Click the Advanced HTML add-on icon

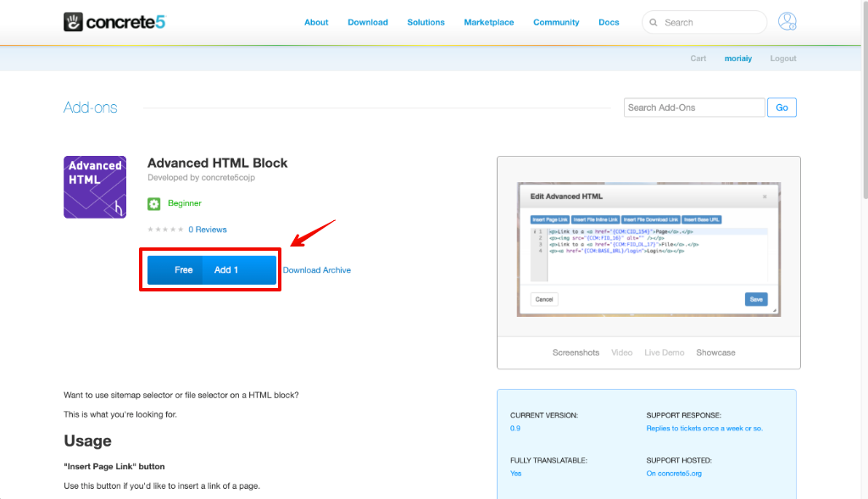(95, 187)
